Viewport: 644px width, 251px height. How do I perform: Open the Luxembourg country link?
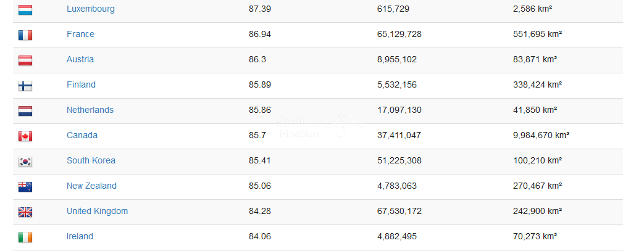90,9
